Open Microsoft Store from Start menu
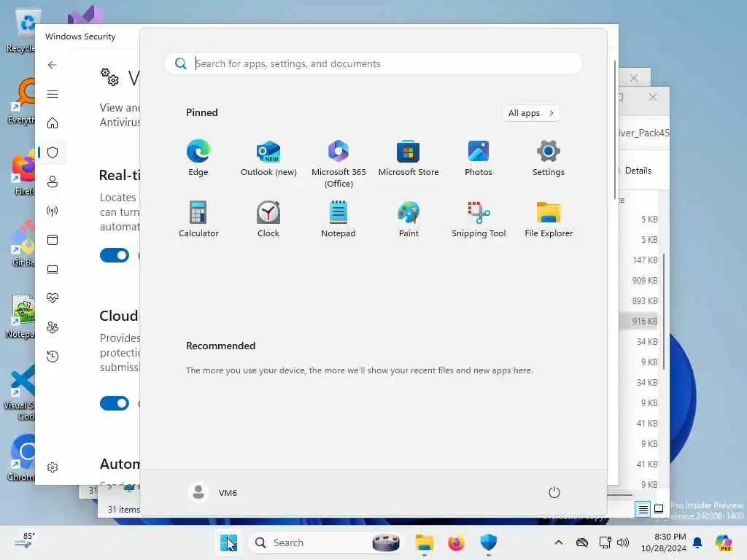Image resolution: width=747 pixels, height=560 pixels. pos(409,158)
